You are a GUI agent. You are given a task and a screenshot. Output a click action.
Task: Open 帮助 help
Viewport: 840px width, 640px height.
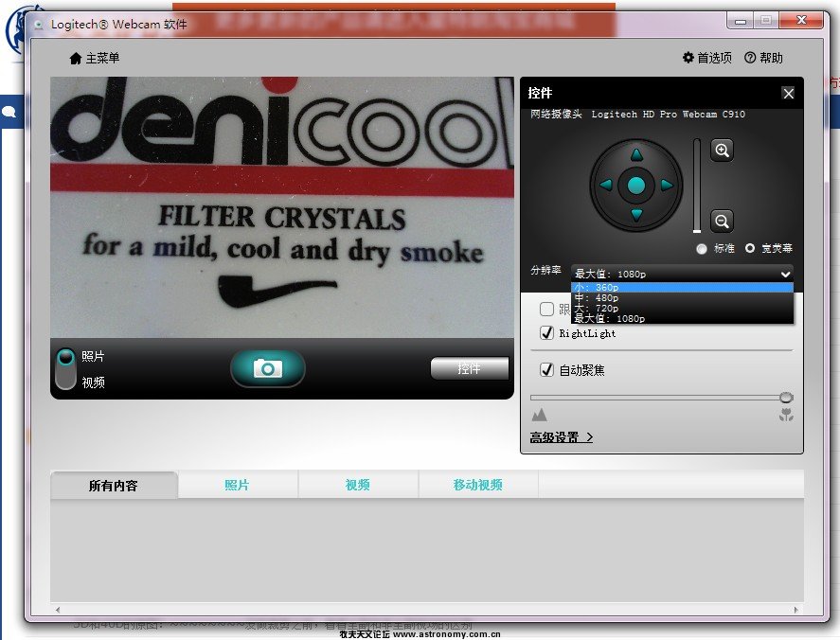[x=764, y=58]
